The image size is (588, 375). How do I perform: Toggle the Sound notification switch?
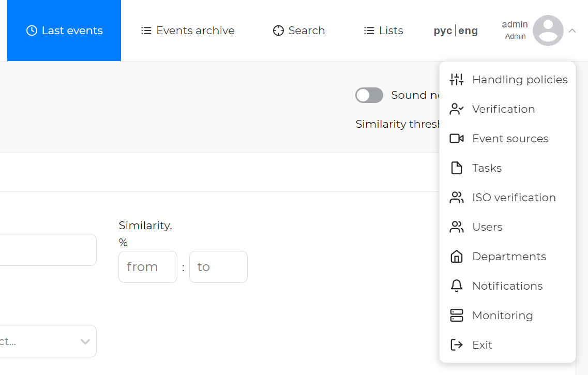[x=369, y=95]
